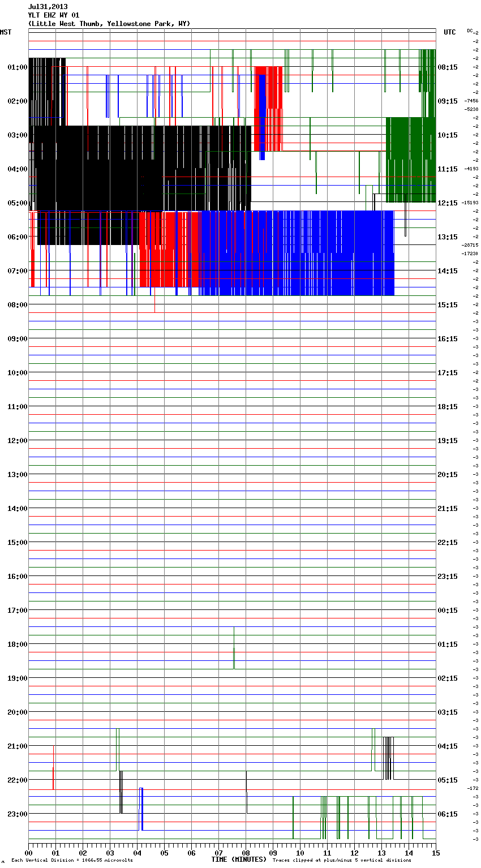Click the 10:15 UTC time label
This screenshot has height=868, width=481.
tap(448, 135)
